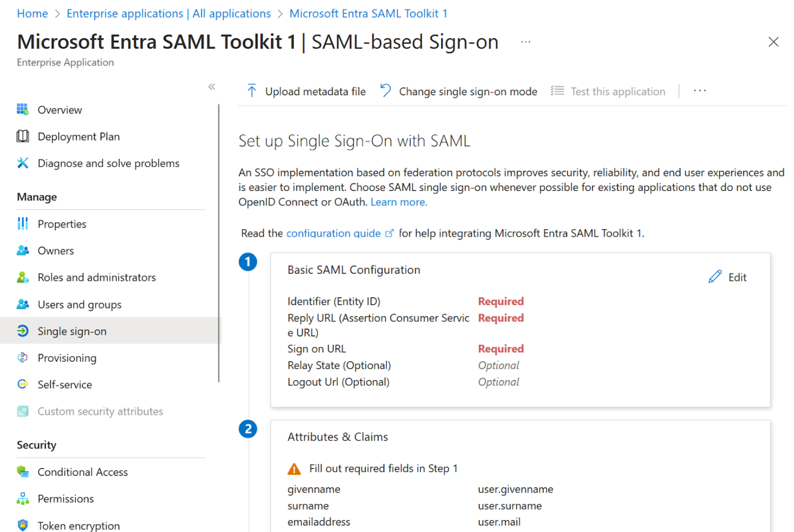Click the Self-service icon
This screenshot has height=532, width=794.
[23, 384]
